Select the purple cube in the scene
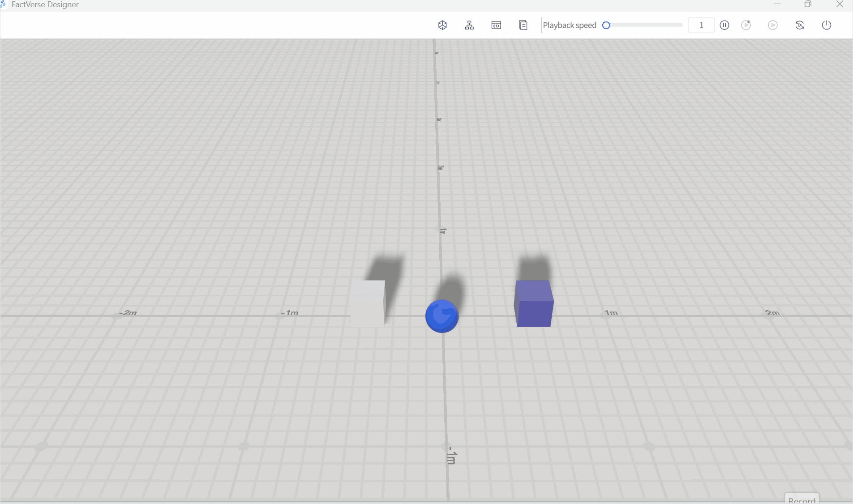The image size is (853, 504). pos(534,304)
